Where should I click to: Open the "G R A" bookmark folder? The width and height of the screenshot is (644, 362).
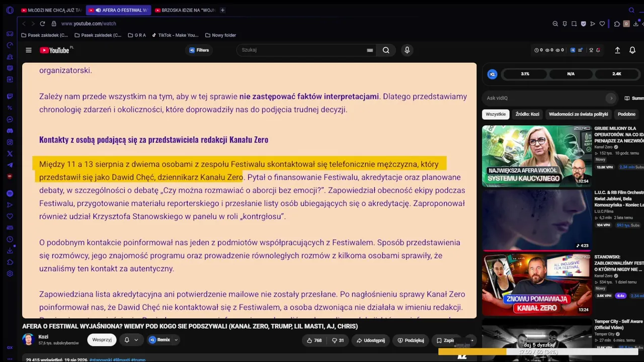[137, 35]
